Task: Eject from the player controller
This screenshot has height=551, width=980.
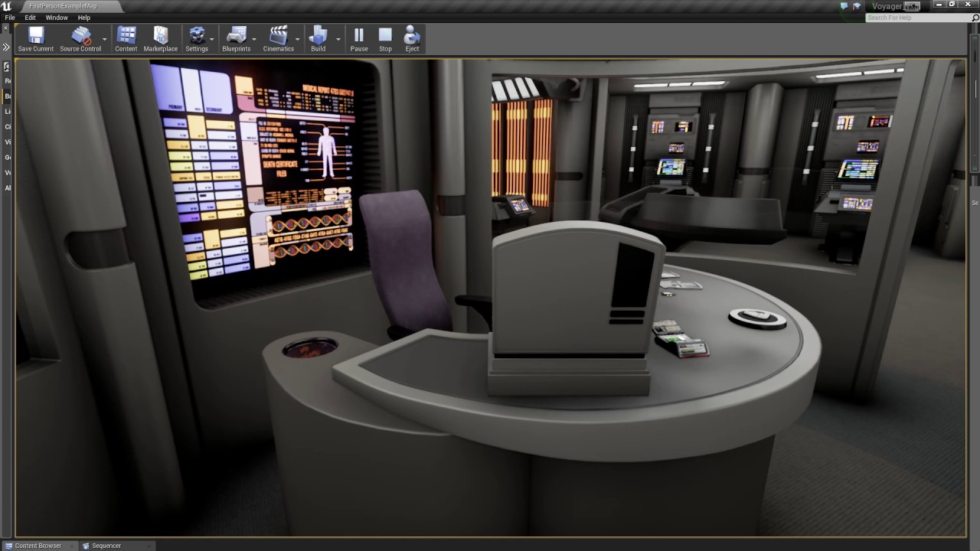Action: click(412, 39)
